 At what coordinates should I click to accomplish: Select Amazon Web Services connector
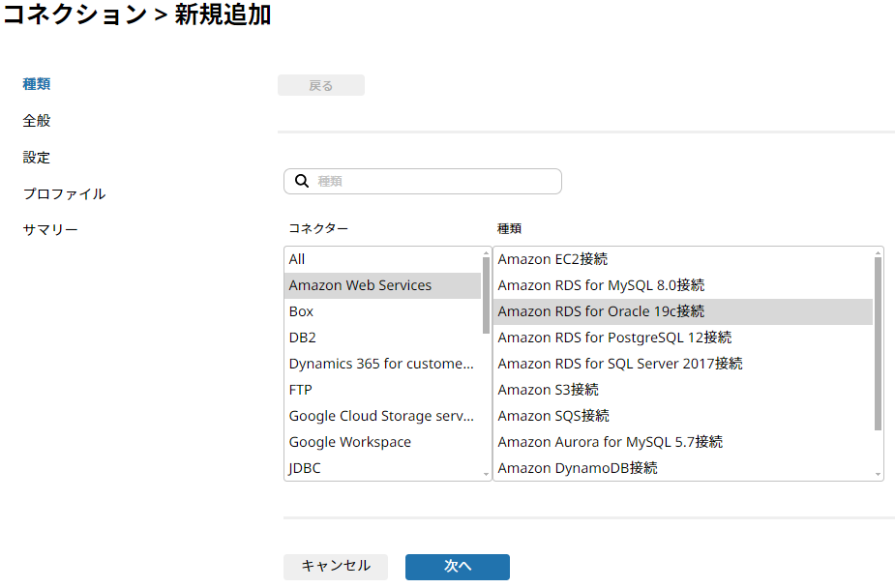[382, 285]
